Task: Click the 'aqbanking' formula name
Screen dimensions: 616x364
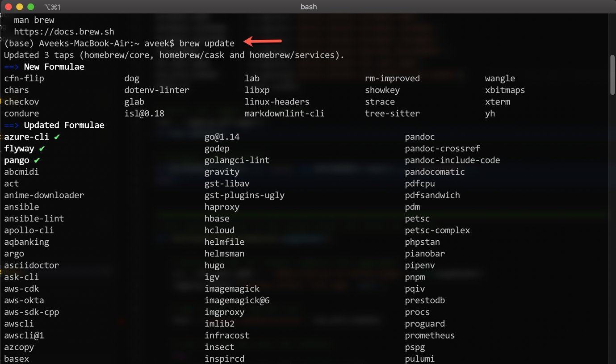Action: (x=26, y=242)
